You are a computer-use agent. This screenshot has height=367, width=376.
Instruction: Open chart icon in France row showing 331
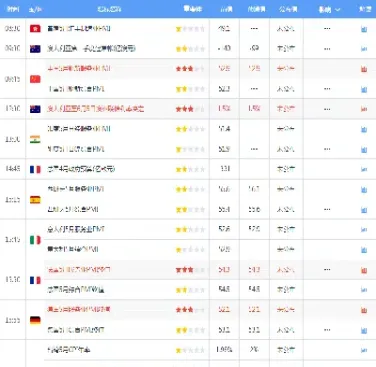tap(364, 170)
